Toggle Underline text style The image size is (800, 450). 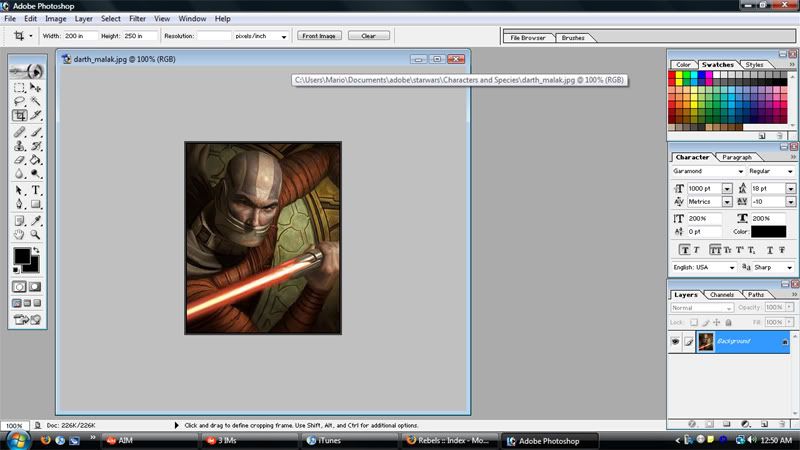769,250
